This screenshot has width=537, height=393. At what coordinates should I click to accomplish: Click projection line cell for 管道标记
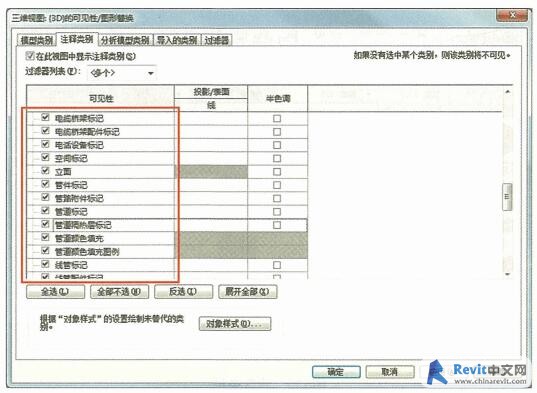pyautogui.click(x=211, y=212)
